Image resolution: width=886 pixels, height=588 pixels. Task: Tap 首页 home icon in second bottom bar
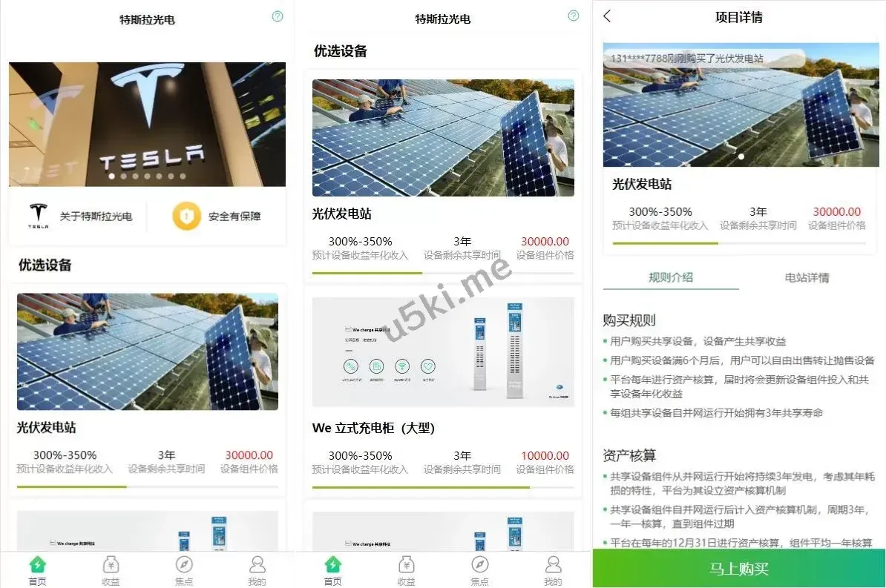click(333, 570)
